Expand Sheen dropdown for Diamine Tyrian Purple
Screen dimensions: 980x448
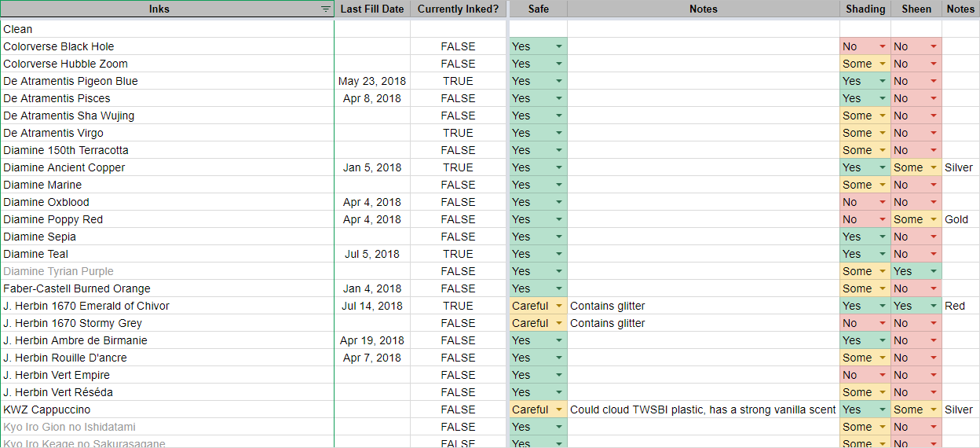coord(934,271)
